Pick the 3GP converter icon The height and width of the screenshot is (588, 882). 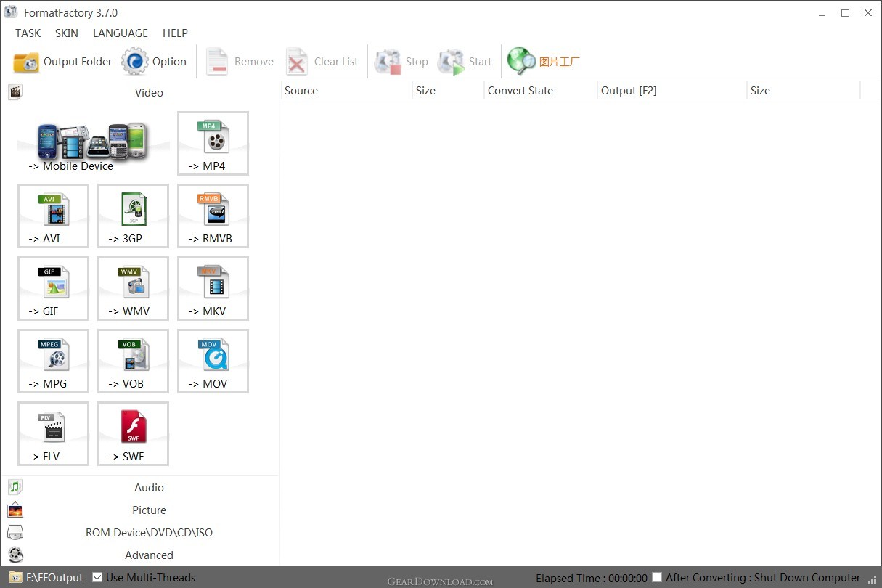[x=133, y=216]
